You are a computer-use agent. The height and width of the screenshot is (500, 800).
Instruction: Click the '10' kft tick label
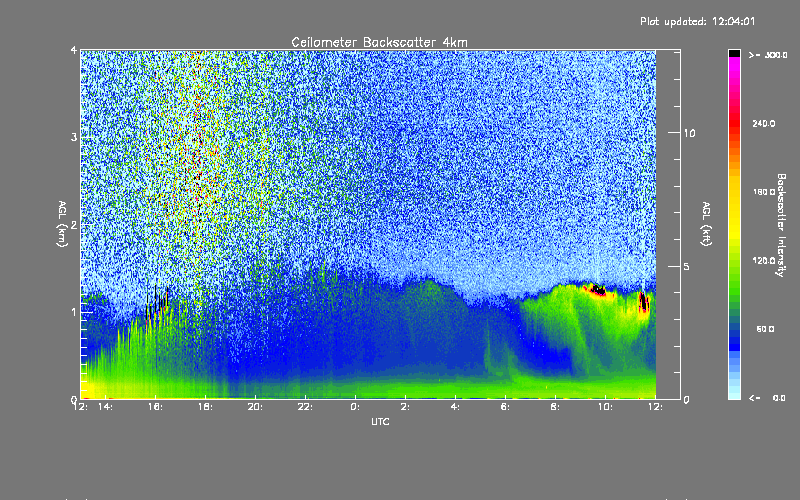point(689,134)
